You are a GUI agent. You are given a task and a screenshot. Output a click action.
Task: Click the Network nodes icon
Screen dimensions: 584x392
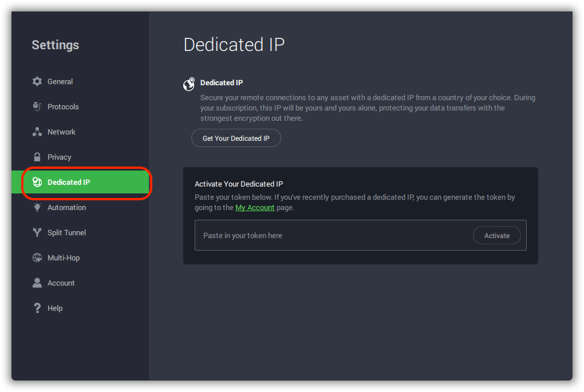37,132
